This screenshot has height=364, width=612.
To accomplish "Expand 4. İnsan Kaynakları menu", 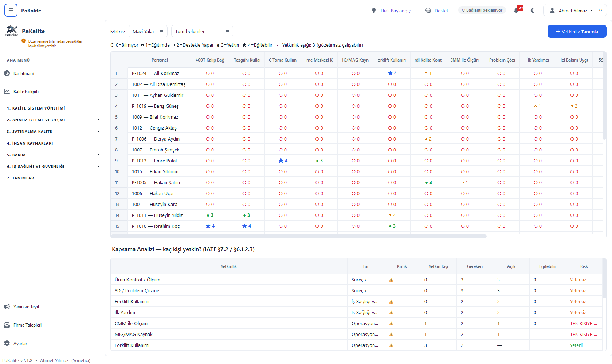I will (52, 143).
